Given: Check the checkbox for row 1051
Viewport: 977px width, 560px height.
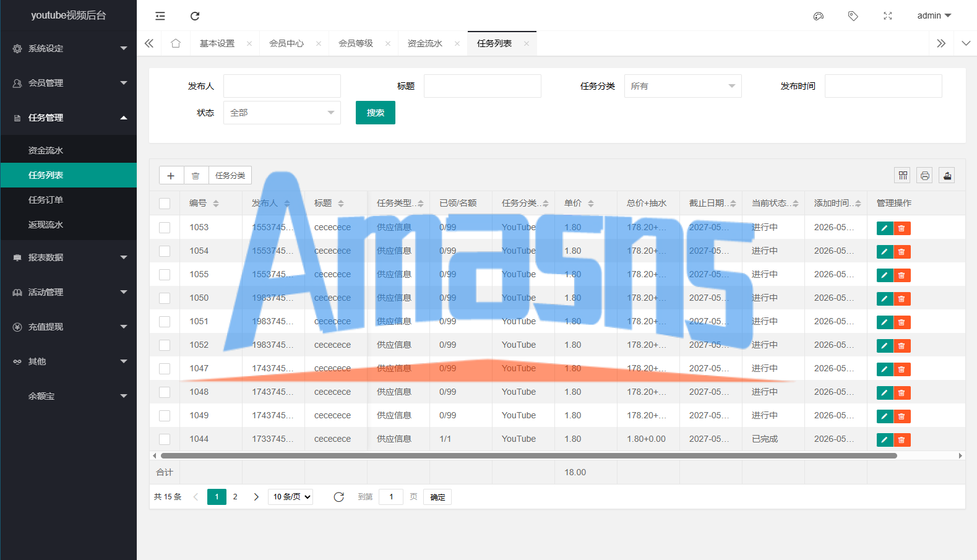Looking at the screenshot, I should (x=165, y=322).
